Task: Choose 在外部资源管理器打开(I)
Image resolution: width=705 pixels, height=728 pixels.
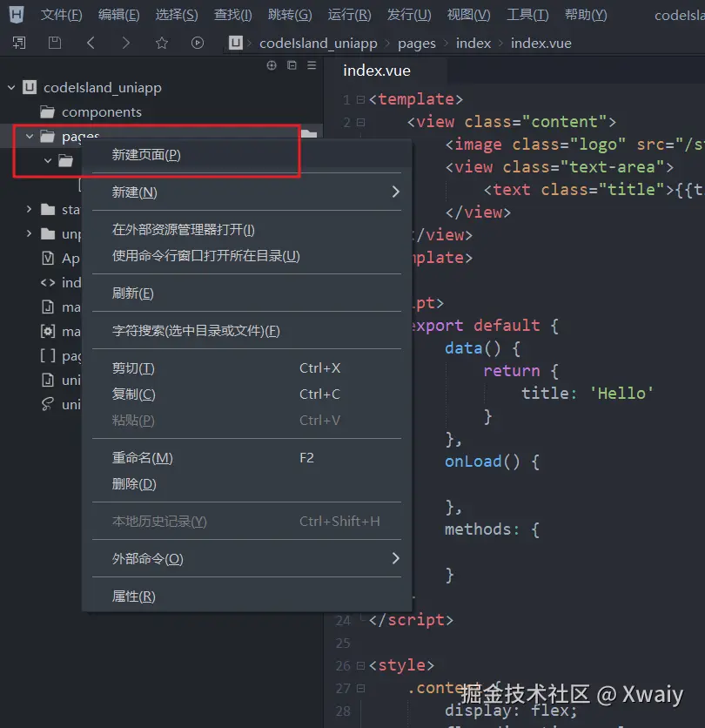Action: pos(246,229)
